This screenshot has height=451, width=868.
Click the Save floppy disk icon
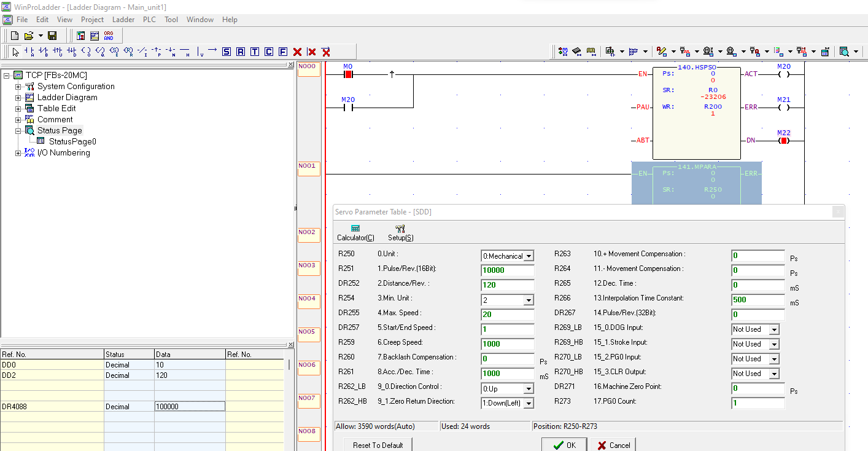pyautogui.click(x=52, y=36)
